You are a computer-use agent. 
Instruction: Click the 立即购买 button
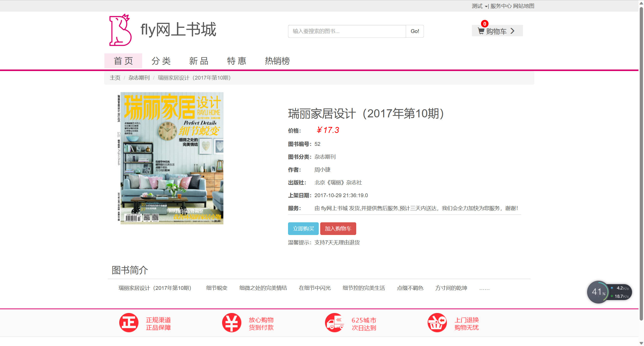tap(303, 229)
